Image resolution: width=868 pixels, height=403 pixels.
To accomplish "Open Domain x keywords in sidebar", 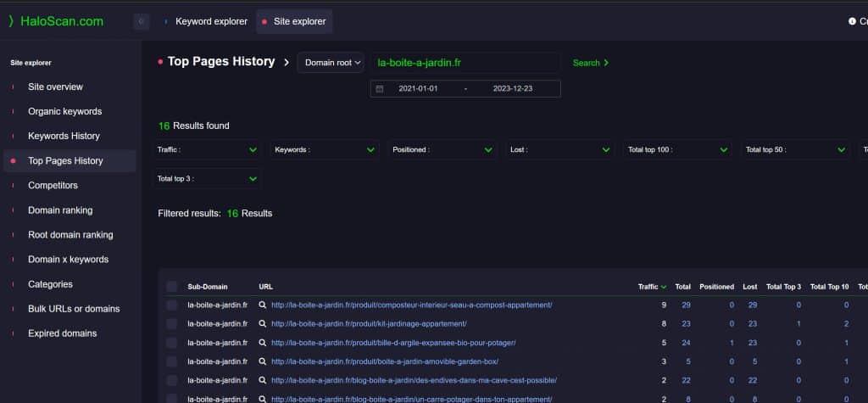I will click(68, 260).
